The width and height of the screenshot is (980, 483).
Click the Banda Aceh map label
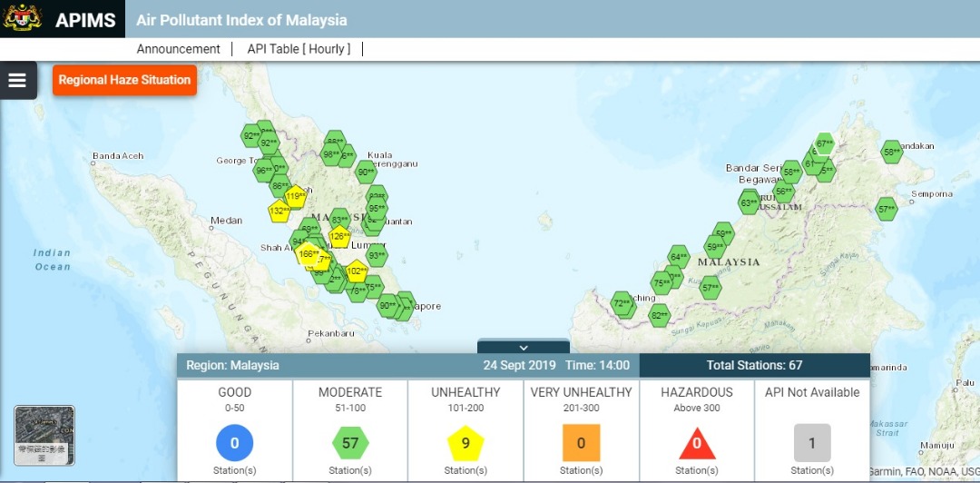click(x=117, y=156)
